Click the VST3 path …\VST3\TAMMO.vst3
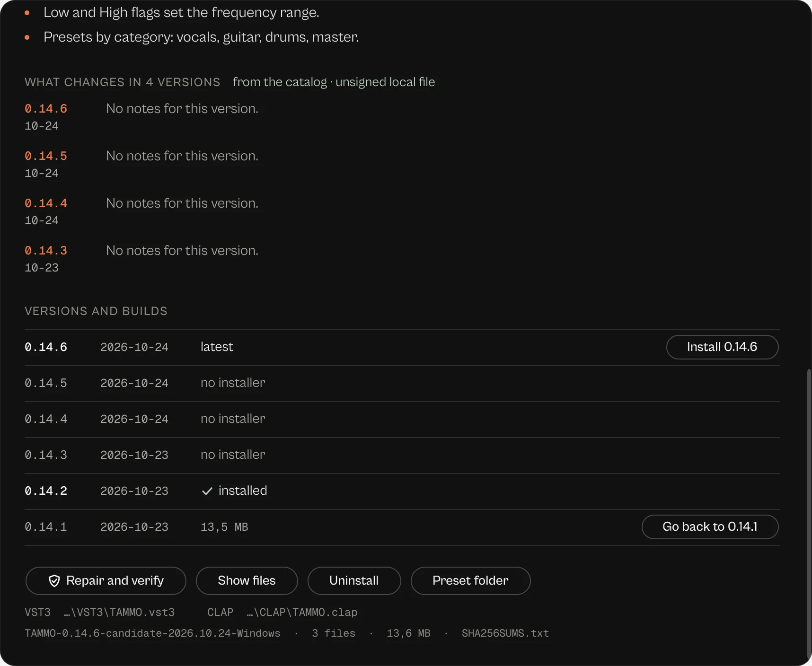Screen dimensions: 812x666 (x=119, y=612)
